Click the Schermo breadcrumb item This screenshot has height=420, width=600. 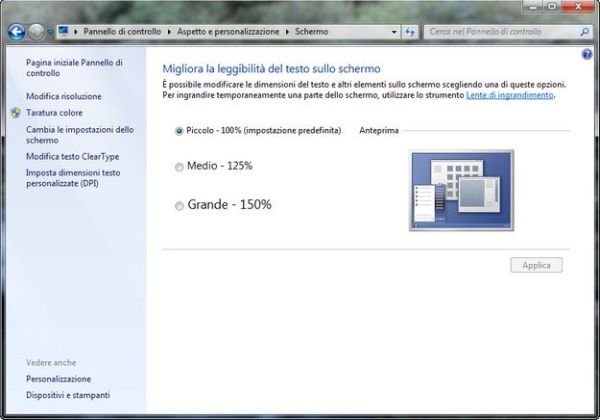[311, 32]
